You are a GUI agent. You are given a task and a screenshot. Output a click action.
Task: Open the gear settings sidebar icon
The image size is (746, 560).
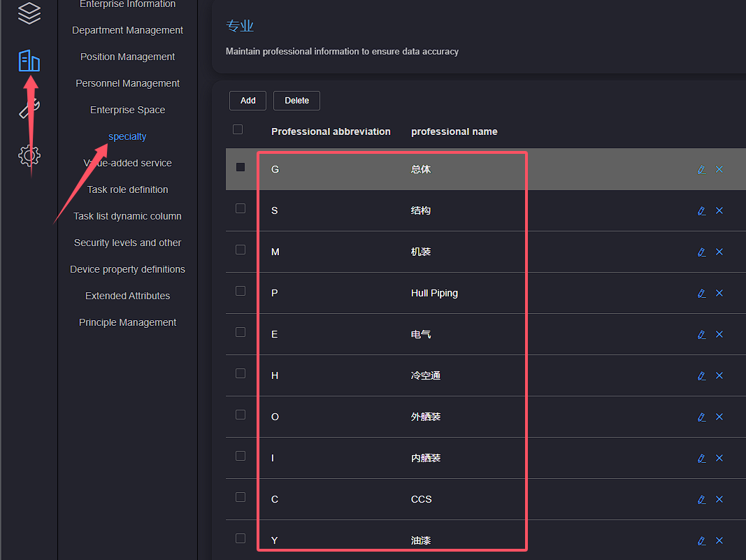point(29,156)
